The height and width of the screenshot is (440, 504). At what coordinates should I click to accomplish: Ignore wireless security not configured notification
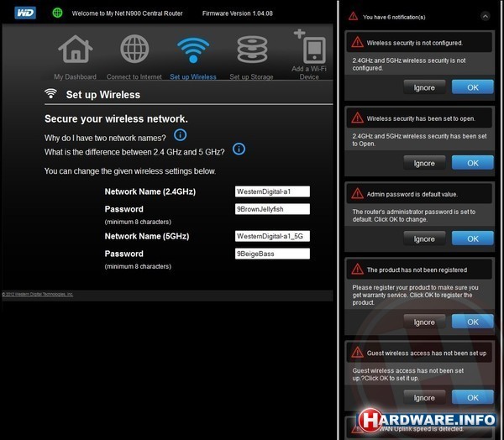(x=424, y=87)
